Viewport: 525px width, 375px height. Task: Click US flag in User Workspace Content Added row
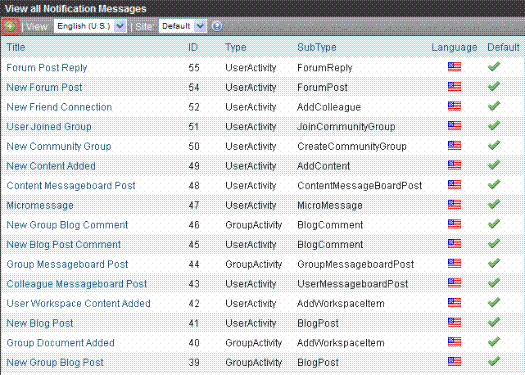coord(454,302)
